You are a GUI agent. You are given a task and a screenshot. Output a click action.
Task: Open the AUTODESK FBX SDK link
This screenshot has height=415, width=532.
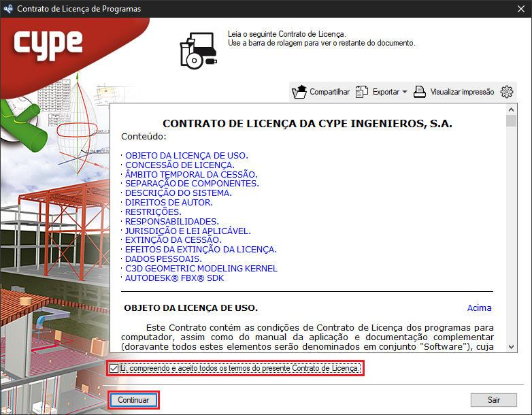pyautogui.click(x=174, y=278)
